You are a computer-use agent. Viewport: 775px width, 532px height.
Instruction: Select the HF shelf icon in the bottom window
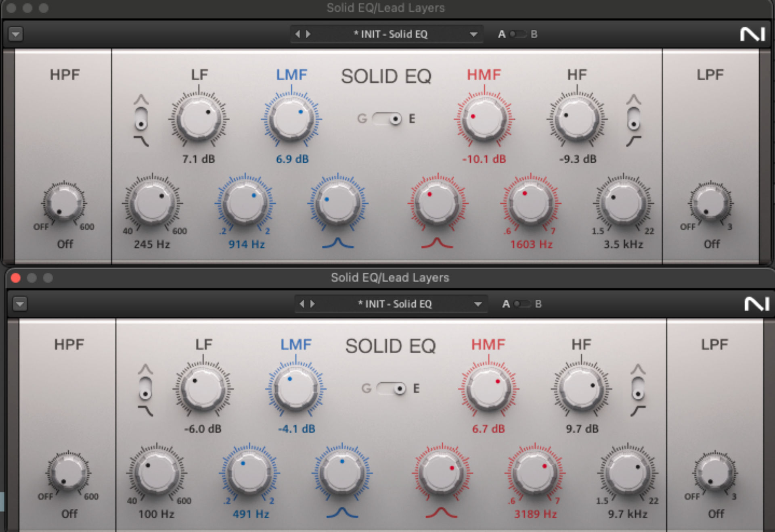638,411
